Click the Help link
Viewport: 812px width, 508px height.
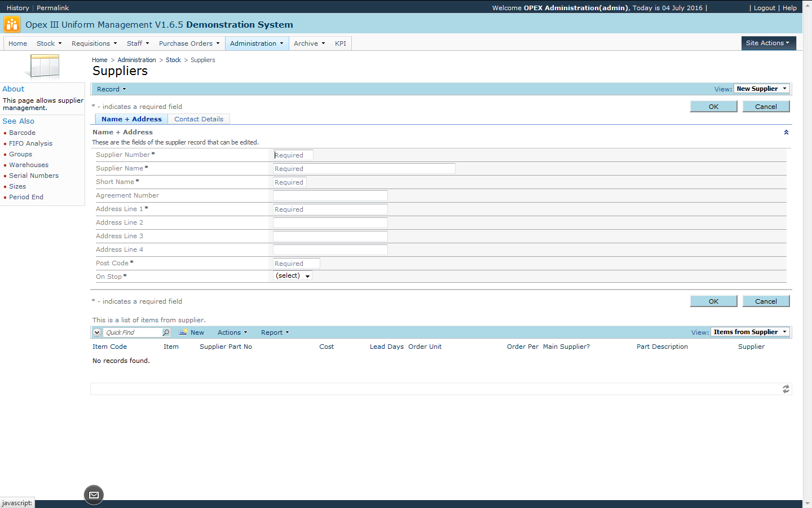click(x=789, y=8)
